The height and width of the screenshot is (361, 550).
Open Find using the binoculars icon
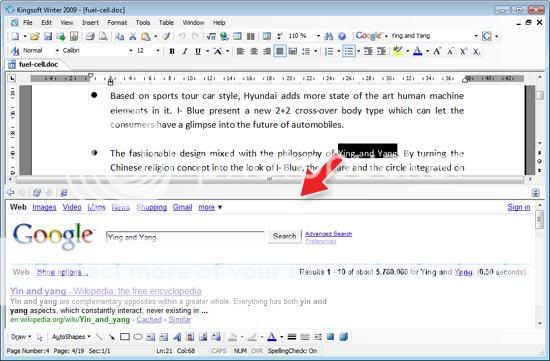[x=329, y=36]
